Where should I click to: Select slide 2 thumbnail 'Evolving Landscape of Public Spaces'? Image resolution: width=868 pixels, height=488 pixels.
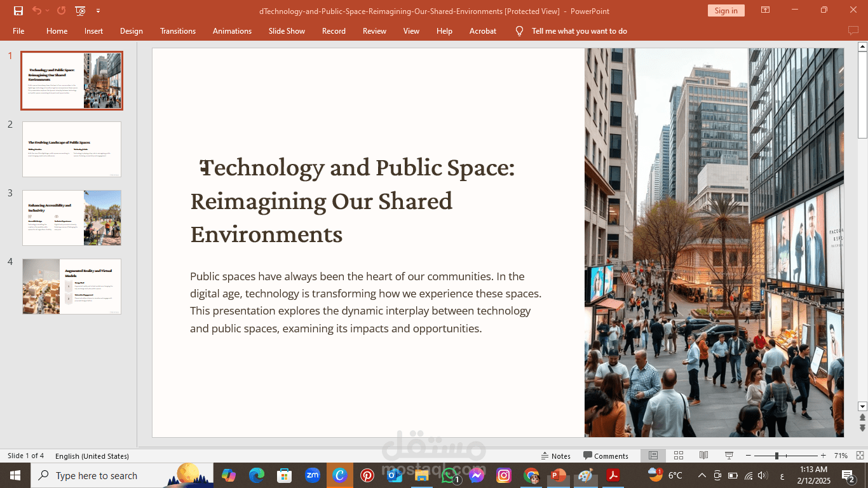72,149
